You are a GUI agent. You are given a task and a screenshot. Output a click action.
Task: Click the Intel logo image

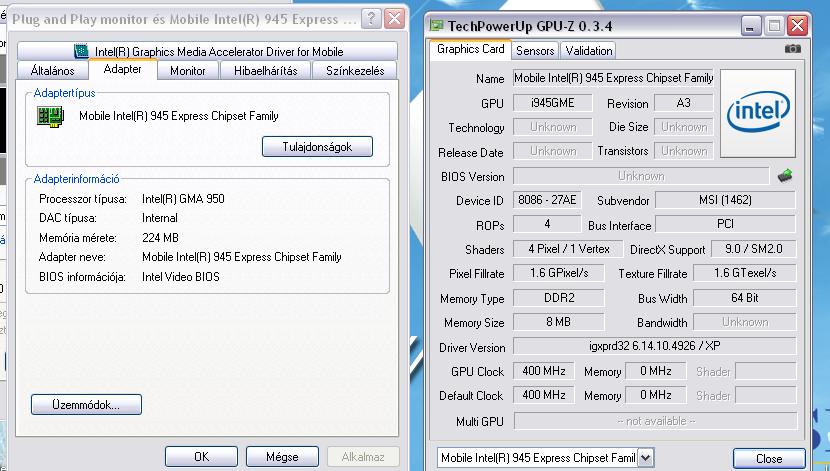click(x=757, y=113)
